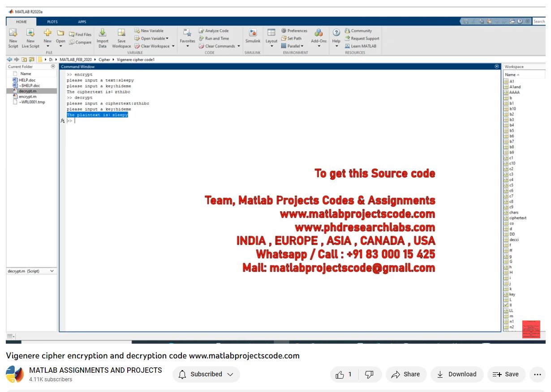
Task: Click the browse for folder icon
Action: [32, 60]
